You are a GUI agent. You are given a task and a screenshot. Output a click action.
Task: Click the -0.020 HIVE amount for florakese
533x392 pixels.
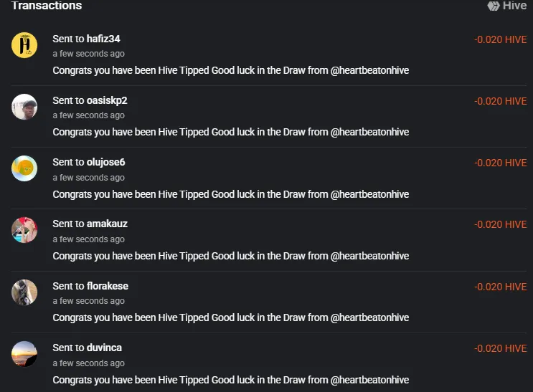(501, 287)
